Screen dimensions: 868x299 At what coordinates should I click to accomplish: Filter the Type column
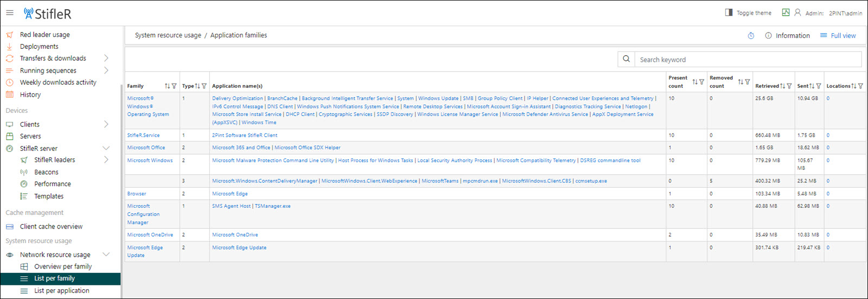[x=204, y=86]
